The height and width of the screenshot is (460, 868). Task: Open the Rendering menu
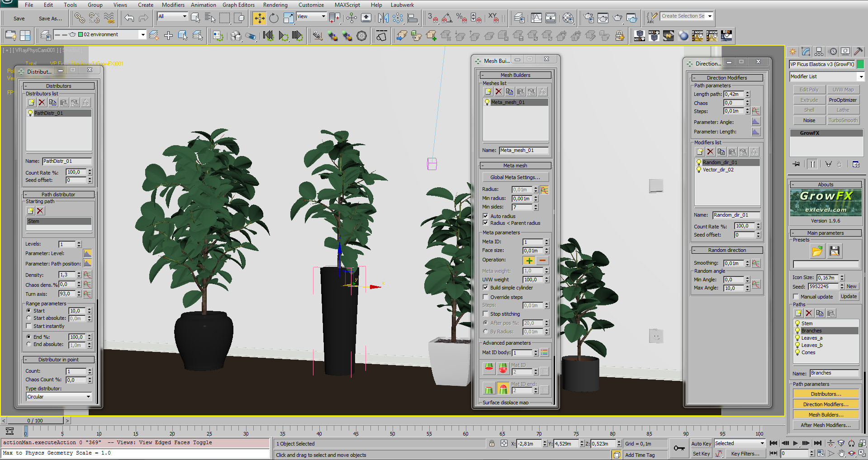coord(275,5)
